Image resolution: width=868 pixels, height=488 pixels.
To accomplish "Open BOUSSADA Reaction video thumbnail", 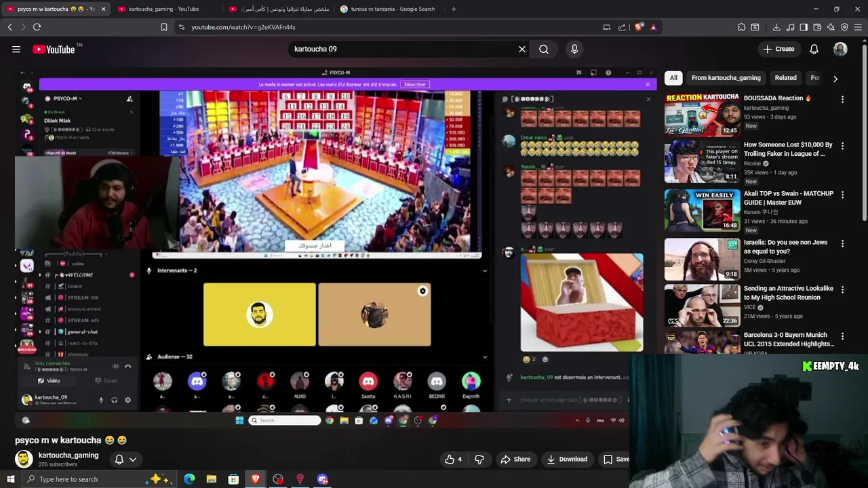I will [702, 115].
